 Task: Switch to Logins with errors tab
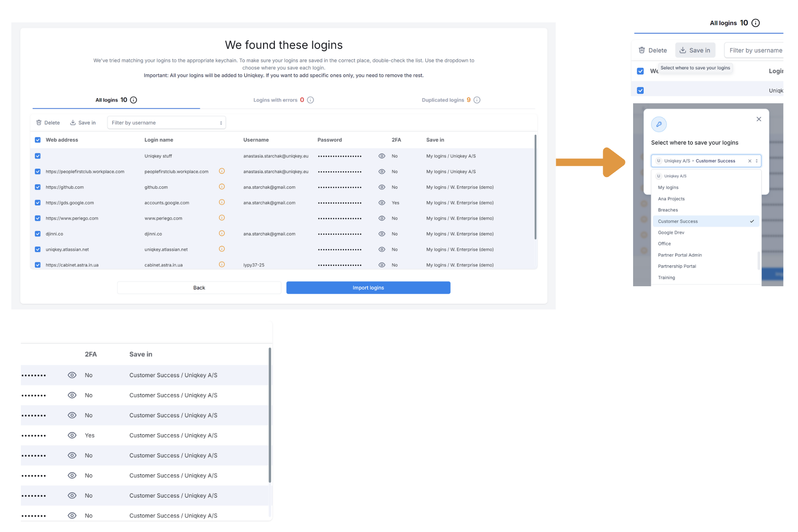(283, 100)
